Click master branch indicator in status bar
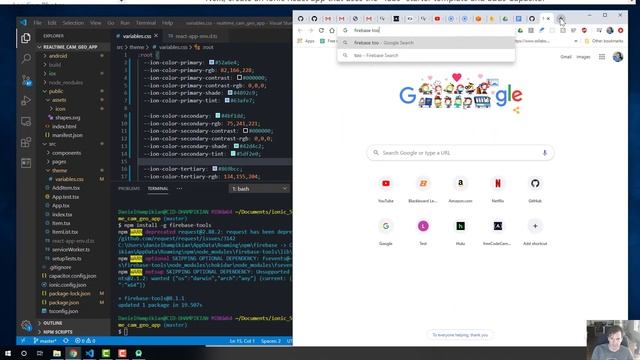This screenshot has width=640, height=360. [x=45, y=341]
